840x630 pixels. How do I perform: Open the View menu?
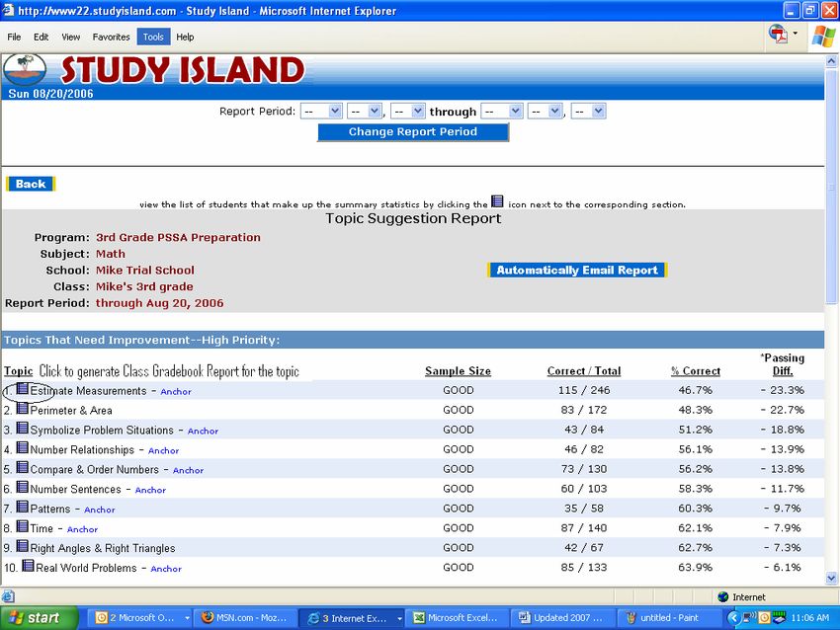(x=71, y=37)
